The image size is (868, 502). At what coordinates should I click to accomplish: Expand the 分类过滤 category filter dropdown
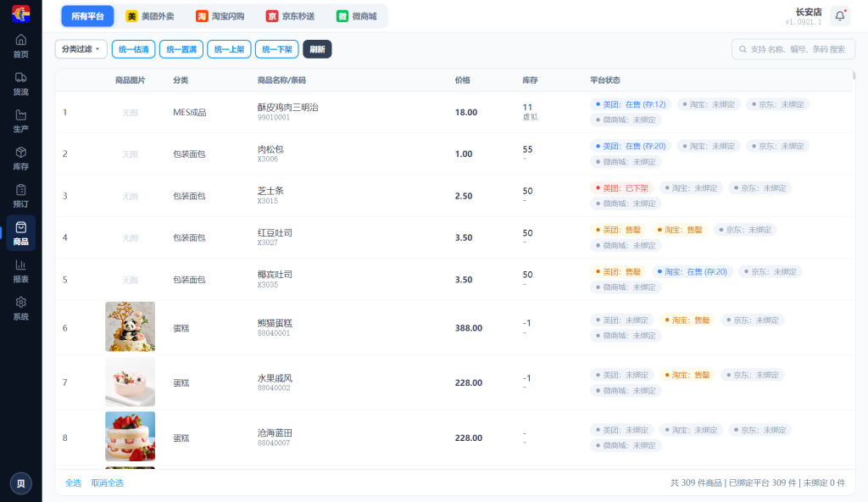pos(81,49)
